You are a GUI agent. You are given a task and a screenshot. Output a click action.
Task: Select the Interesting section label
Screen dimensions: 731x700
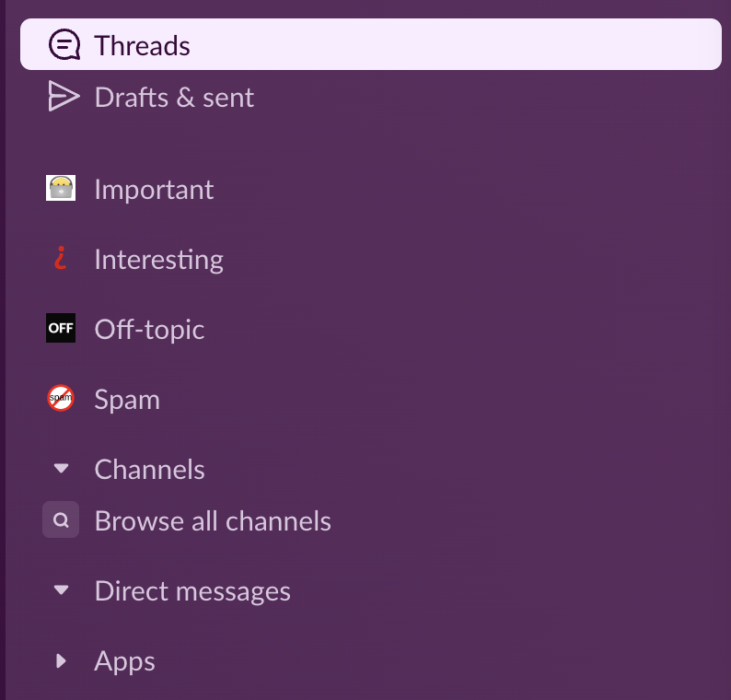click(x=158, y=260)
